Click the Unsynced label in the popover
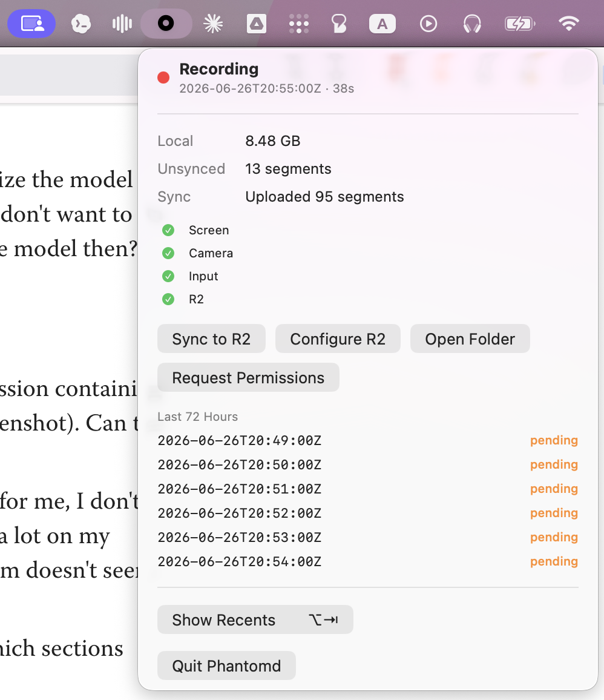 point(191,169)
